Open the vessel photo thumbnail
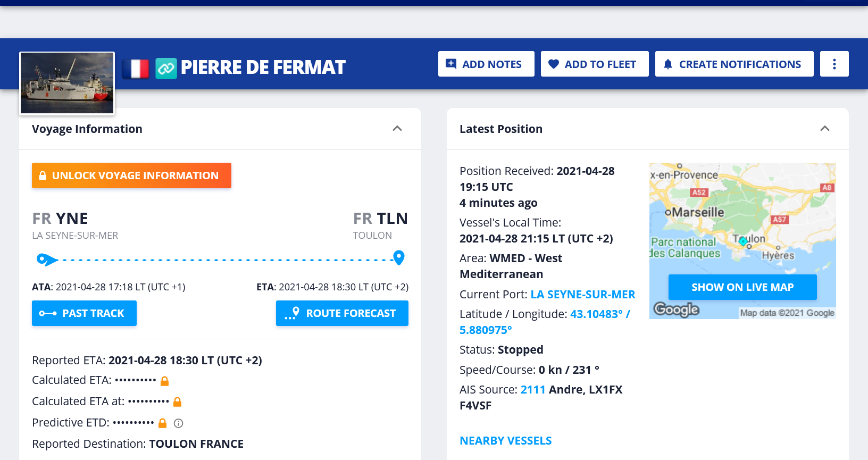Image resolution: width=868 pixels, height=460 pixels. click(67, 83)
